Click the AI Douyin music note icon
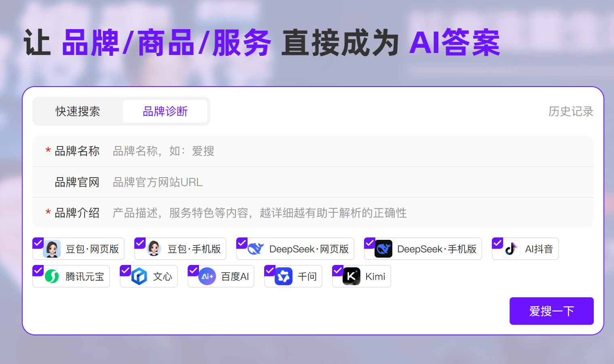The height and width of the screenshot is (364, 614). tap(511, 249)
